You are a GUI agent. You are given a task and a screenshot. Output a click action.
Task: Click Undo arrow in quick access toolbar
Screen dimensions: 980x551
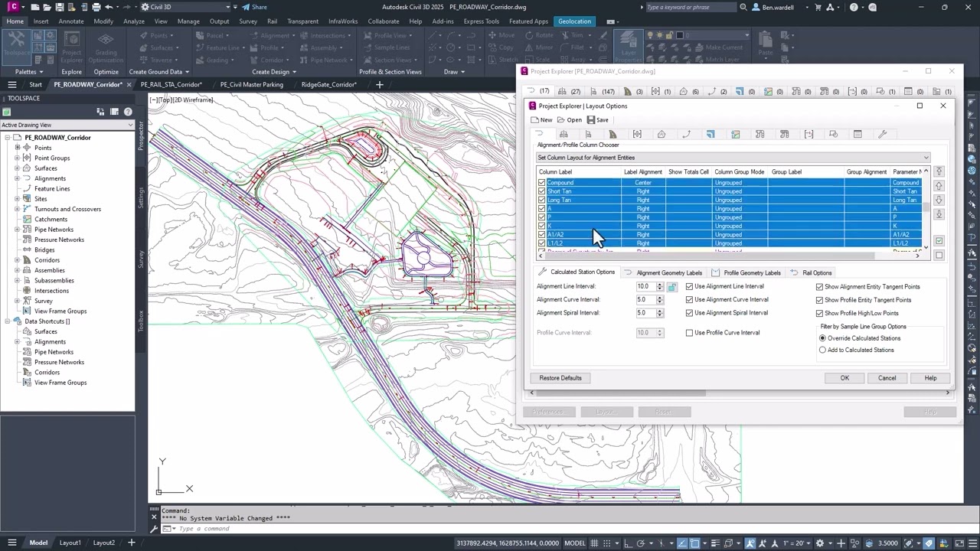point(109,7)
